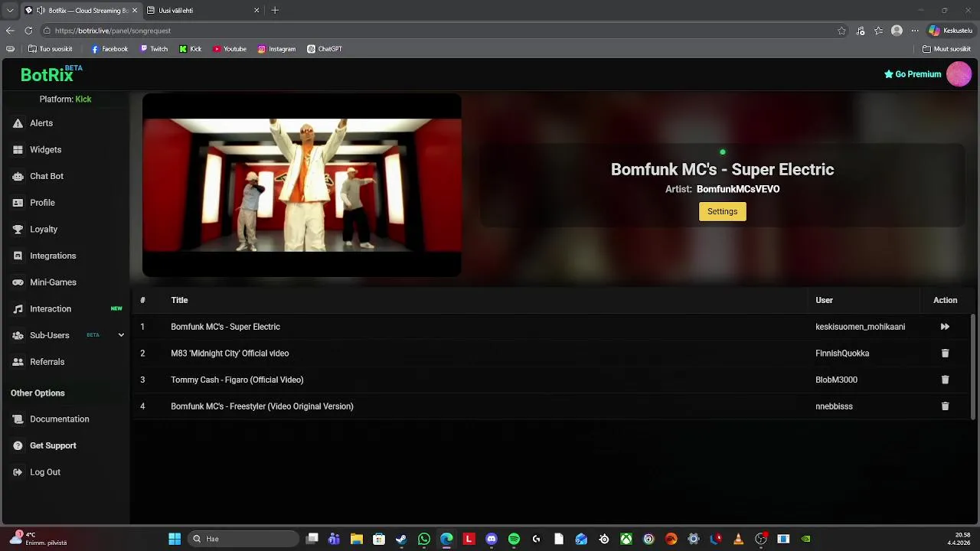The width and height of the screenshot is (980, 551).
Task: Open song request Settings
Action: (x=722, y=211)
